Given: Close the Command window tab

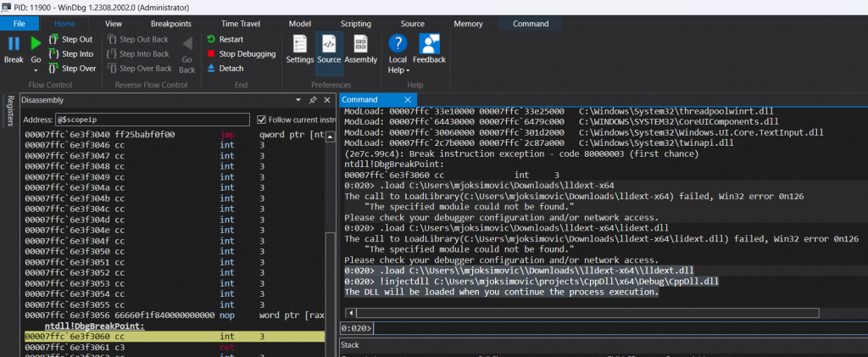Looking at the screenshot, I should coord(408,100).
